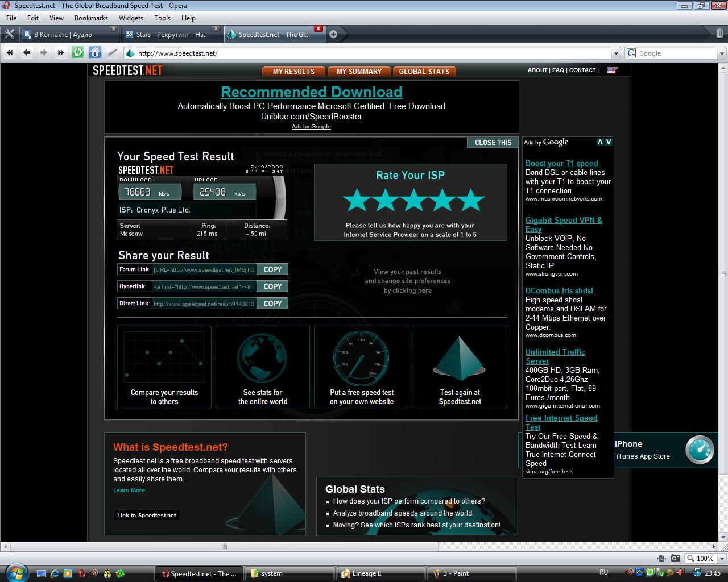Click the Rewind navigation button
This screenshot has width=728, height=582.
pos(10,53)
